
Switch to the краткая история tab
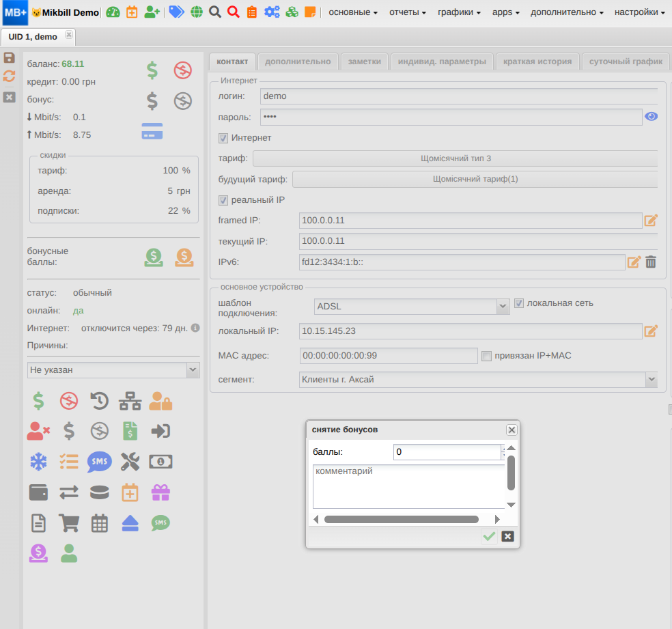[537, 61]
